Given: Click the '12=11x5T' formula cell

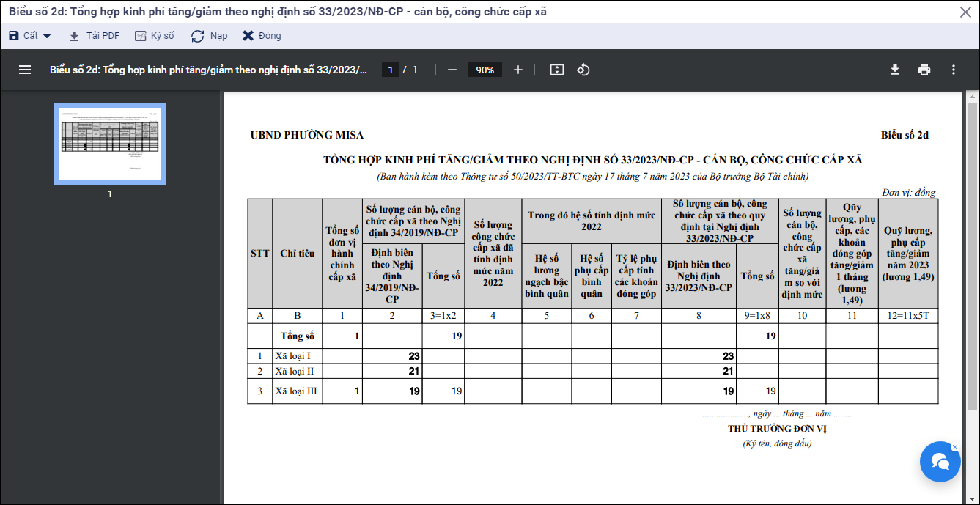Looking at the screenshot, I should pos(908,316).
